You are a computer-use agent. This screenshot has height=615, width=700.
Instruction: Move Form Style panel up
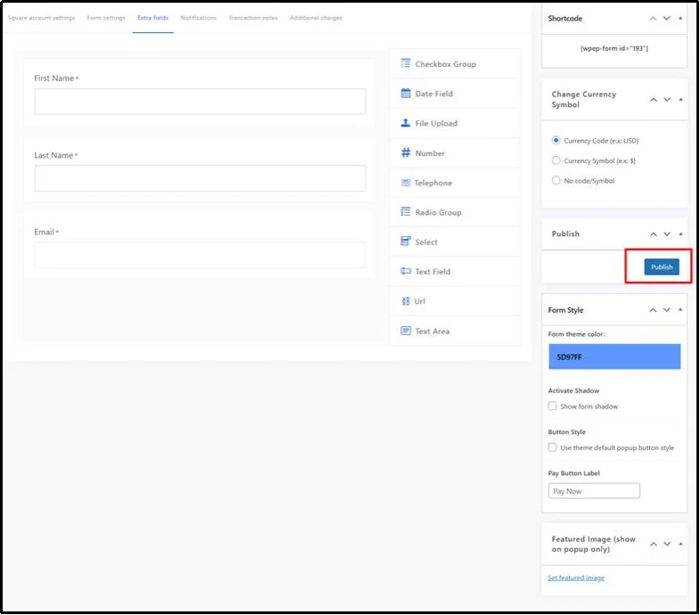(x=653, y=310)
